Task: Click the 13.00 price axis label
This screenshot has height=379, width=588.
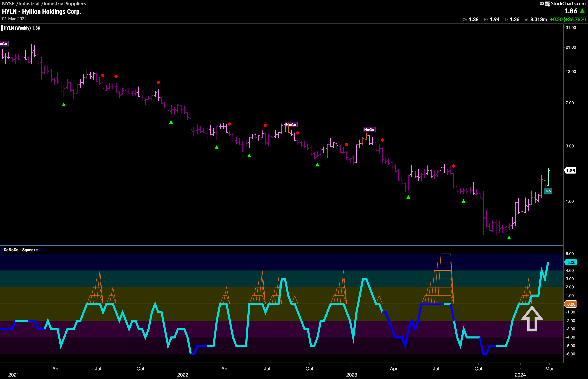Action: [x=571, y=72]
